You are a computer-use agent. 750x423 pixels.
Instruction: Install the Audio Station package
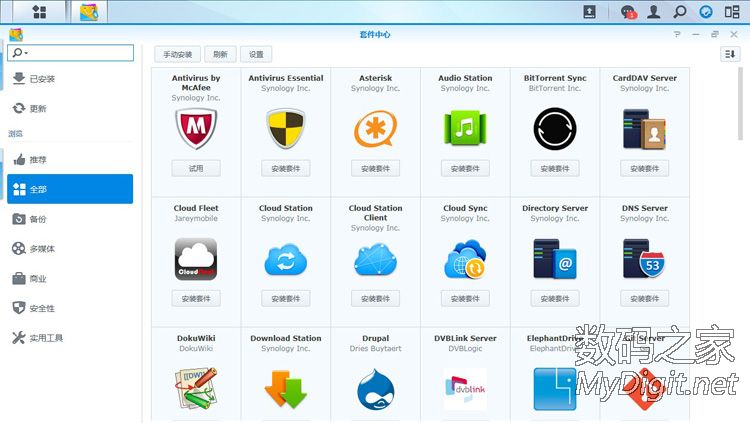[x=465, y=168]
